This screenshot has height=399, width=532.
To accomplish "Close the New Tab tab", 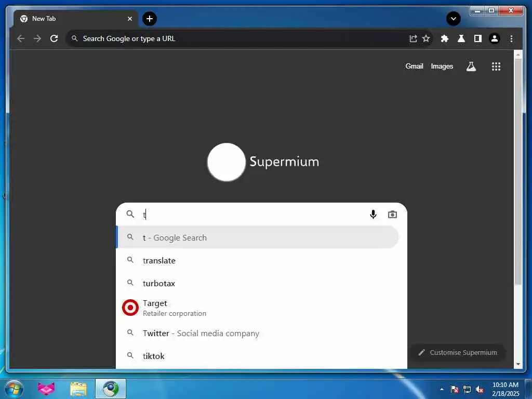I will coord(129,19).
